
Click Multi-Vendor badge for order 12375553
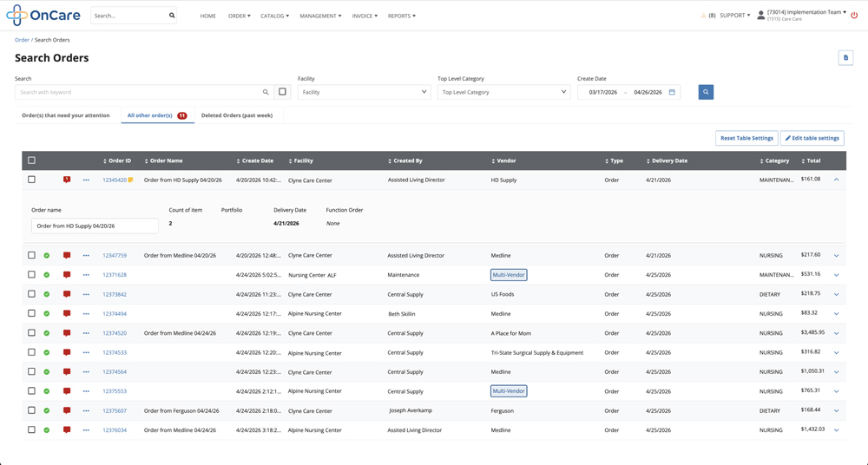coord(509,390)
